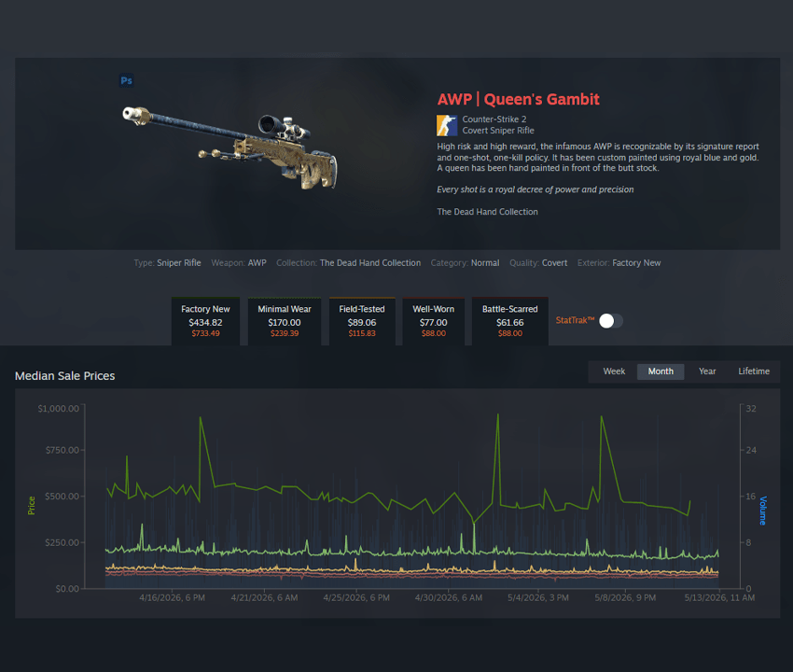Image resolution: width=793 pixels, height=672 pixels.
Task: Click the 5/13/2026, 11 AM date label
Action: click(719, 597)
